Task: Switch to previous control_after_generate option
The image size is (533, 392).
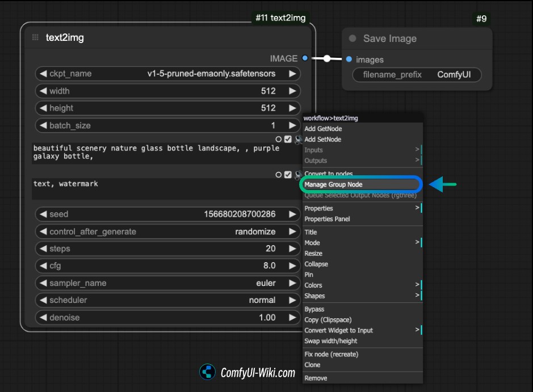Action: (x=43, y=231)
